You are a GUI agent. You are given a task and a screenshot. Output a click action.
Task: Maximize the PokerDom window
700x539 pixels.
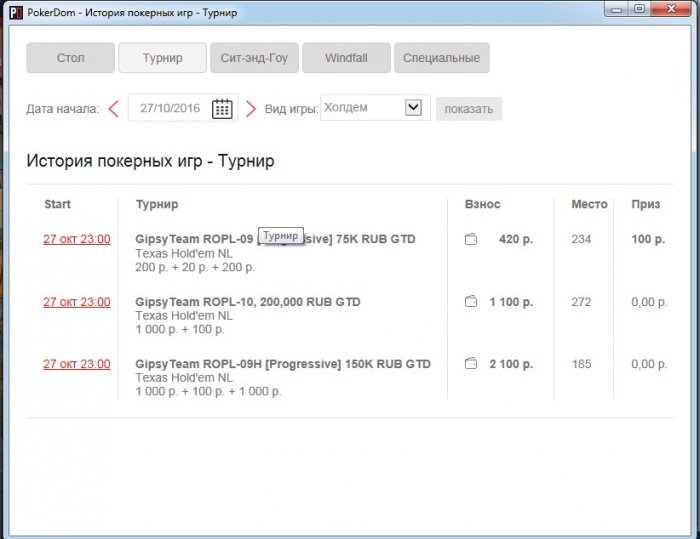639,8
